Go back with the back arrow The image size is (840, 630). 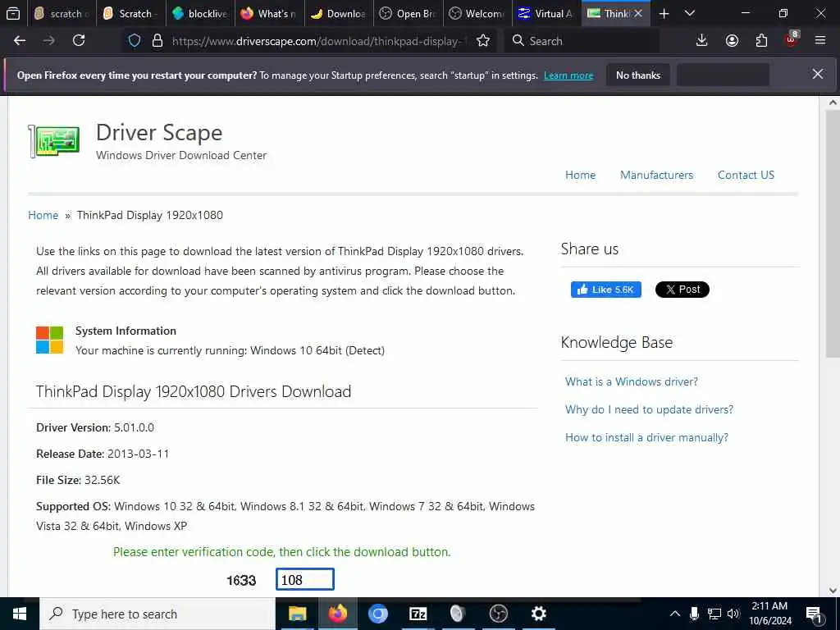(x=20, y=41)
